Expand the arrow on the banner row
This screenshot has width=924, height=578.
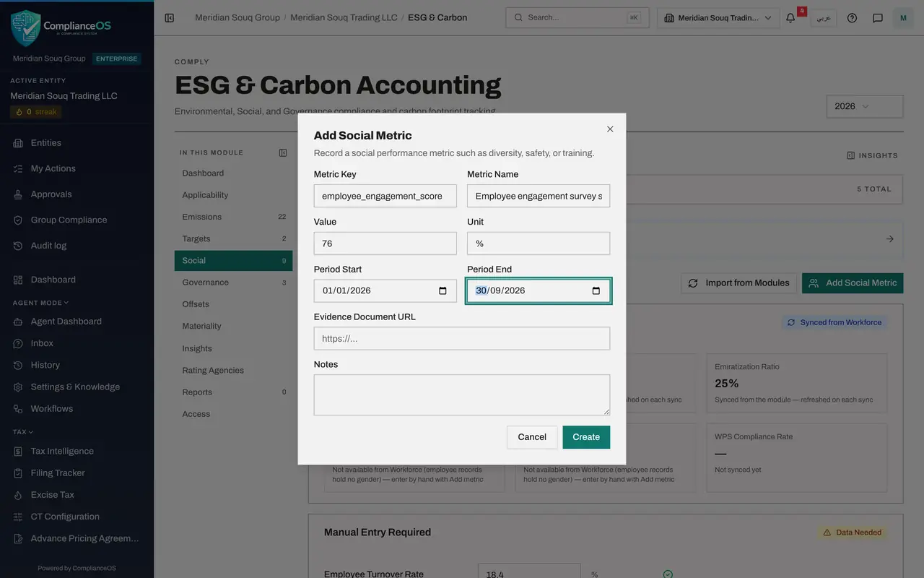(889, 238)
